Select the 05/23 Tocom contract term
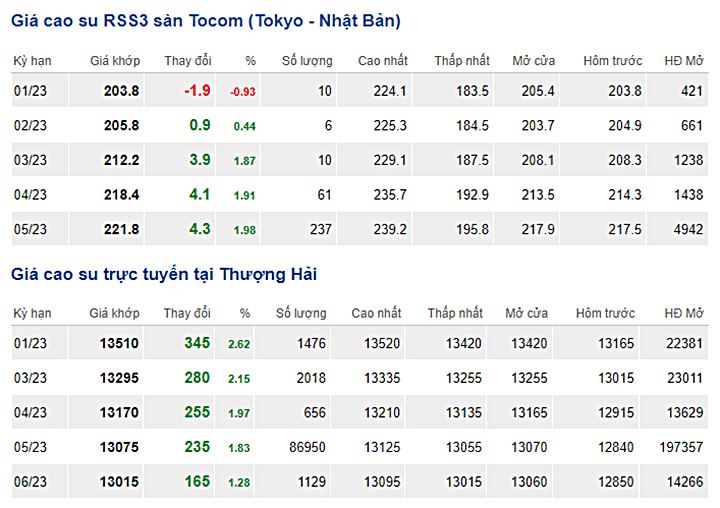Image resolution: width=720 pixels, height=508 pixels. pos(31,229)
